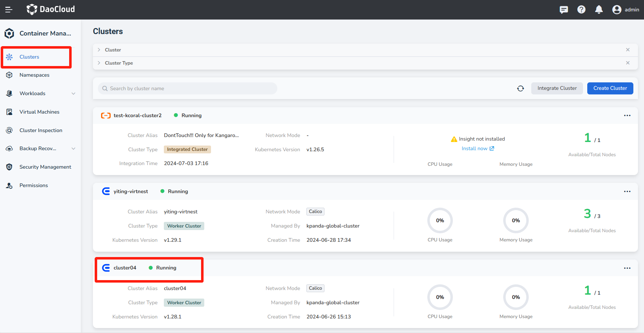Open more options for cluster04
Image resolution: width=644 pixels, height=333 pixels.
pos(627,268)
